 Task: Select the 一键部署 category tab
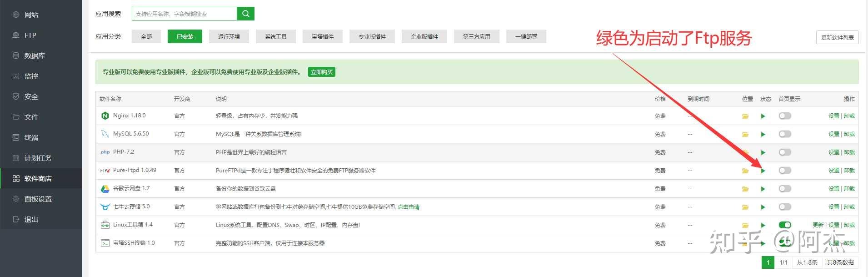[526, 36]
